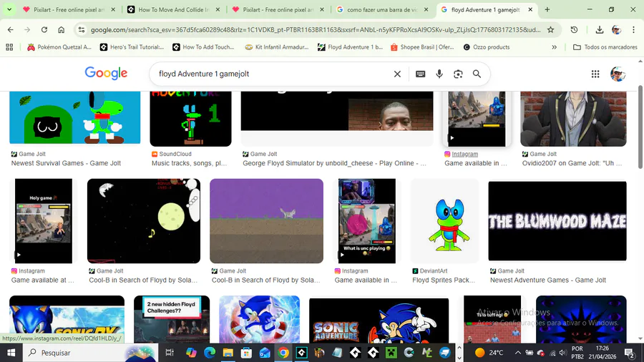Click the Google logo
Image resolution: width=644 pixels, height=362 pixels.
(106, 74)
